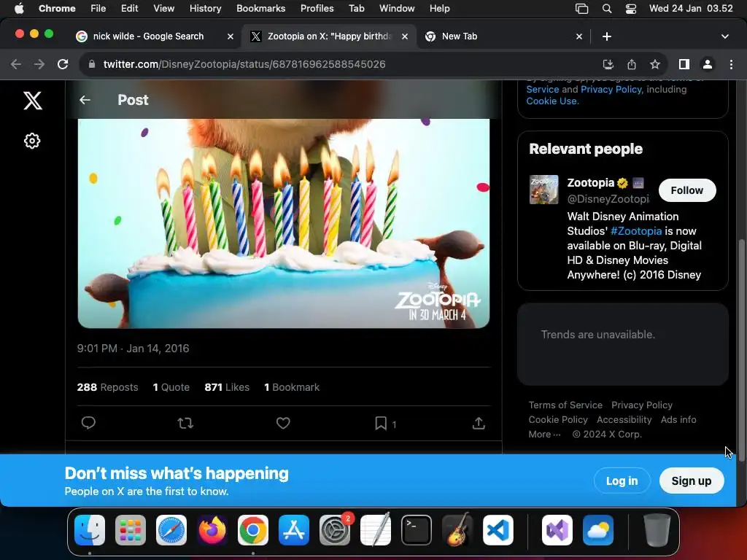Bookmark the post with the bookmark icon

click(x=381, y=423)
